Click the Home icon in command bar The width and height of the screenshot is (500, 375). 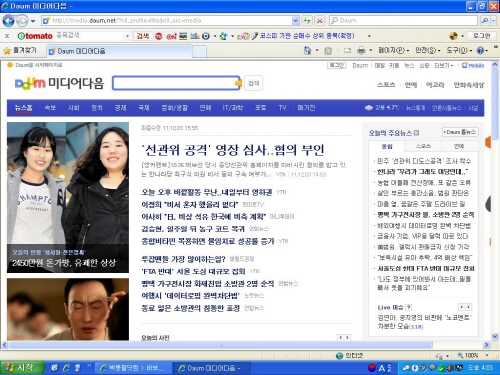click(x=308, y=50)
